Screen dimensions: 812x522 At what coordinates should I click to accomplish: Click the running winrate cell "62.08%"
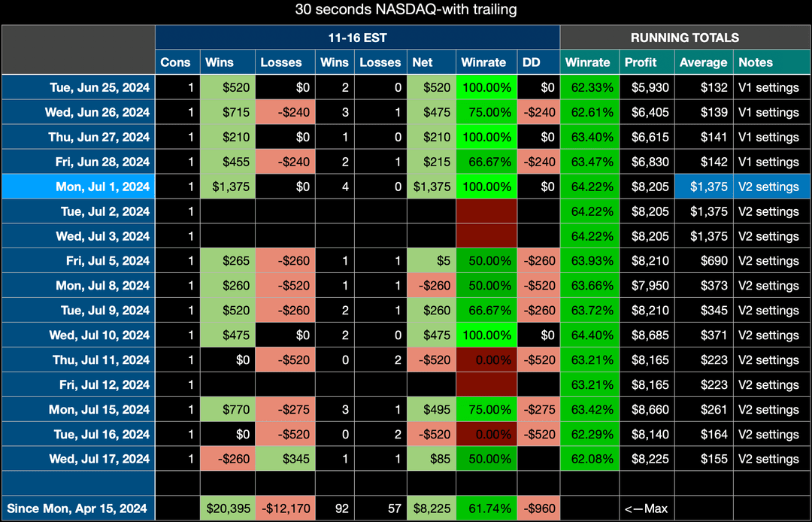pyautogui.click(x=589, y=459)
